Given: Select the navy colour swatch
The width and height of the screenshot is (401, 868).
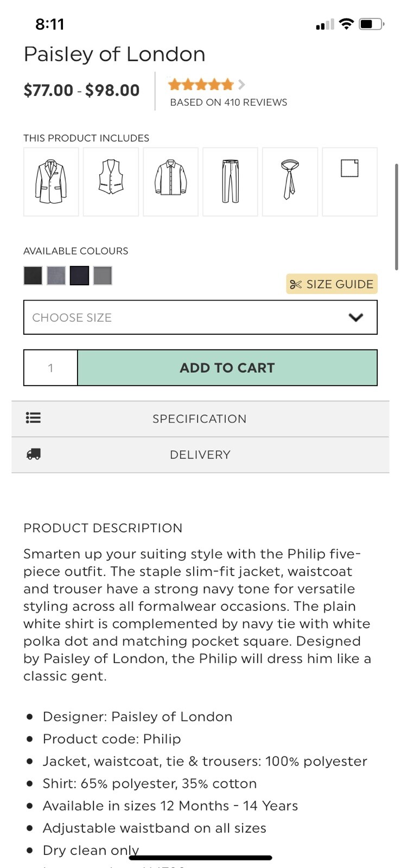Looking at the screenshot, I should tap(79, 276).
